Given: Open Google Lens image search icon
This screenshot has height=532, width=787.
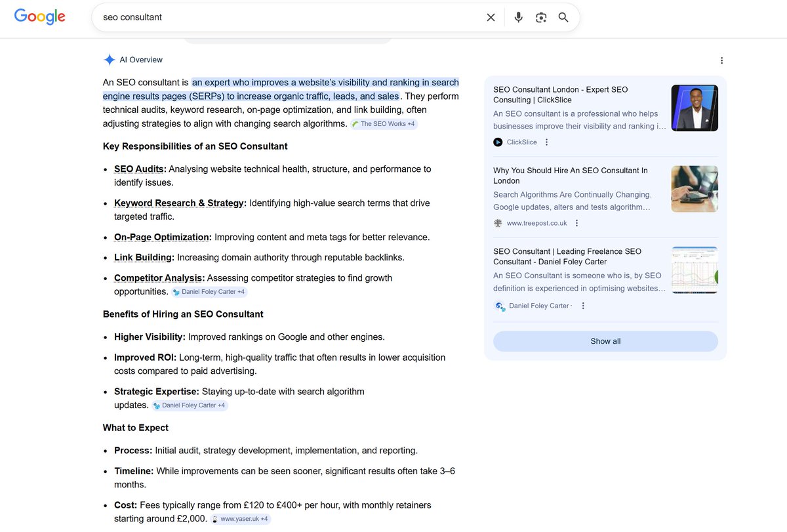Looking at the screenshot, I should (x=541, y=18).
